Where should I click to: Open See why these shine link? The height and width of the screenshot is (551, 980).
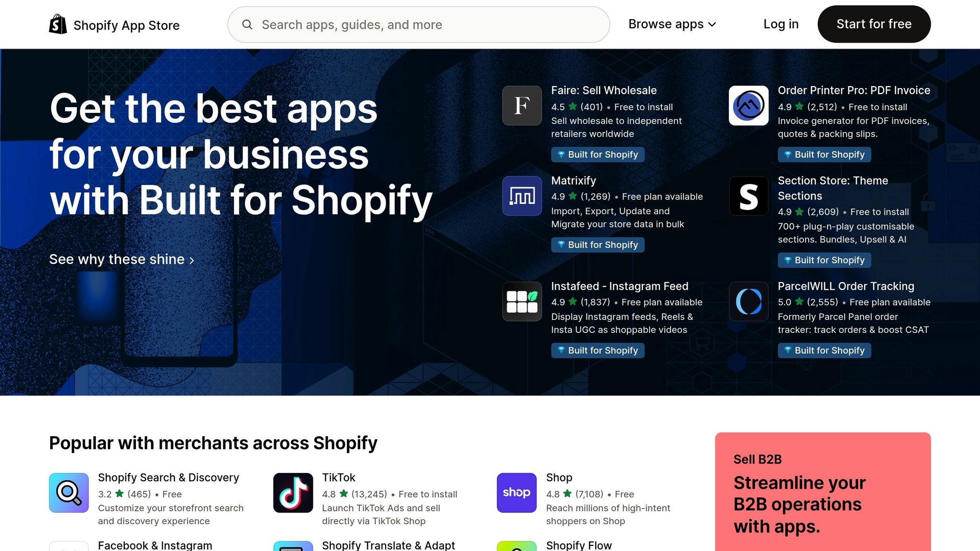122,259
